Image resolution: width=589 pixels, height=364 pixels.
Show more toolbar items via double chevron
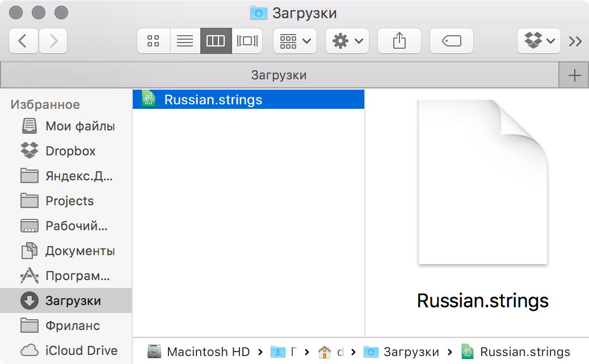click(575, 41)
